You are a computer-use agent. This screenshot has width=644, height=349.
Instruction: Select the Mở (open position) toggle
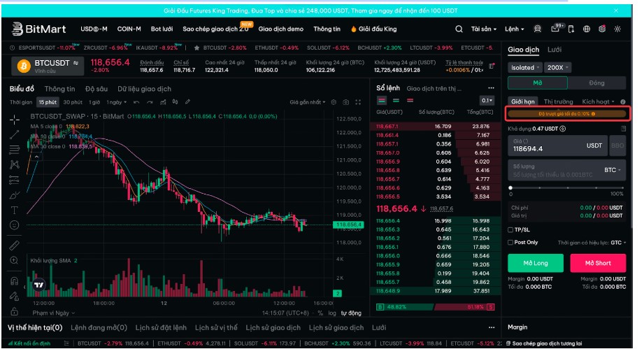[538, 83]
